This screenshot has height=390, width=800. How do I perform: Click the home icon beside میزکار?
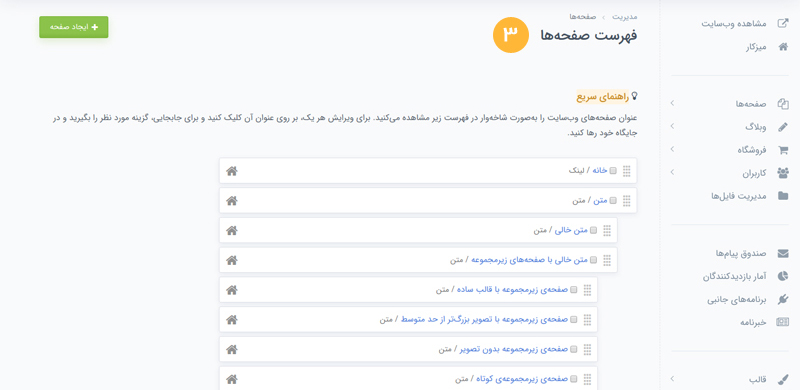(782, 47)
